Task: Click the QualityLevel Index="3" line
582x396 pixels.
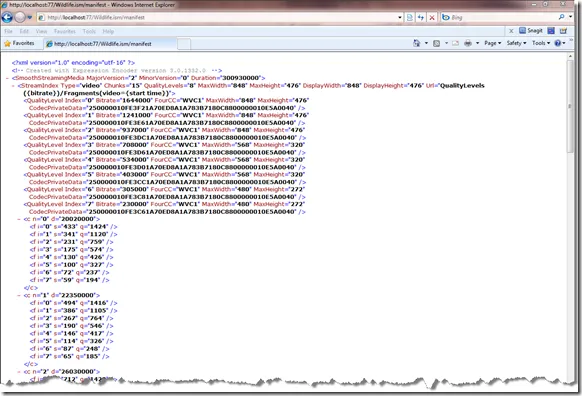Action: 164,145
